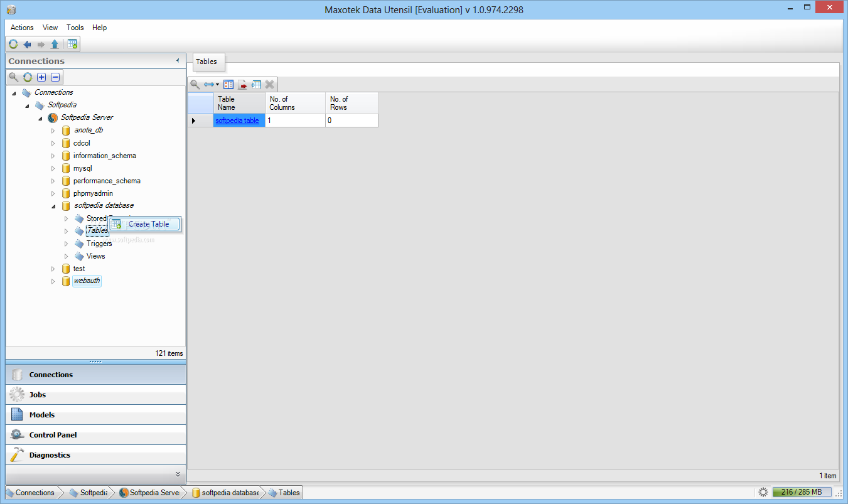Open the softpedia table link

coord(237,121)
